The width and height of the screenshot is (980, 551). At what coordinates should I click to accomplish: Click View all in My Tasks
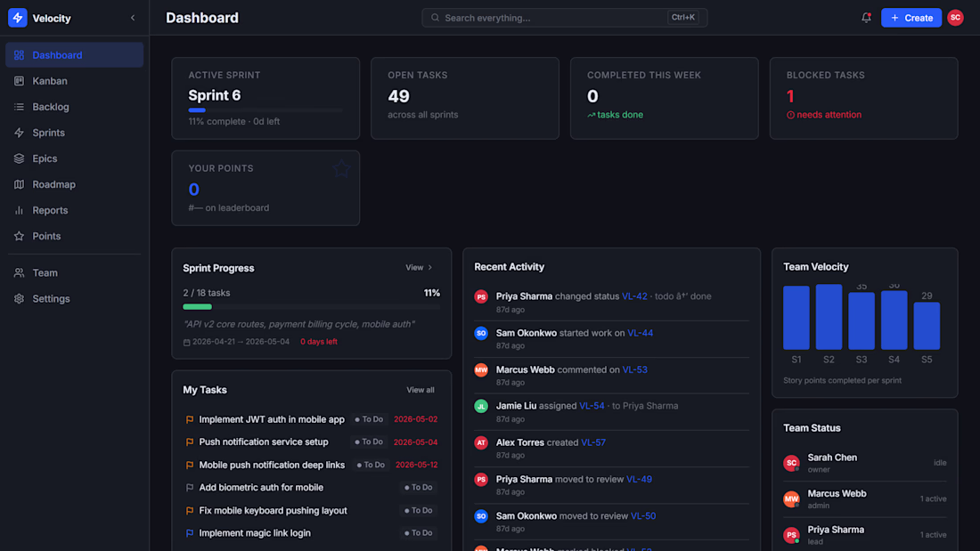click(420, 390)
